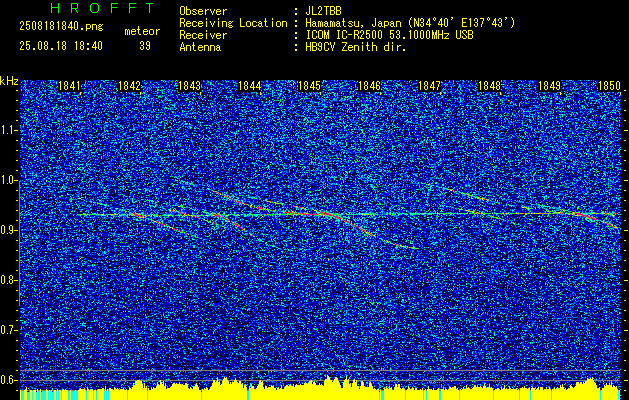Click the Receiver label
Viewport: 629px width, 400px height.
[x=203, y=35]
